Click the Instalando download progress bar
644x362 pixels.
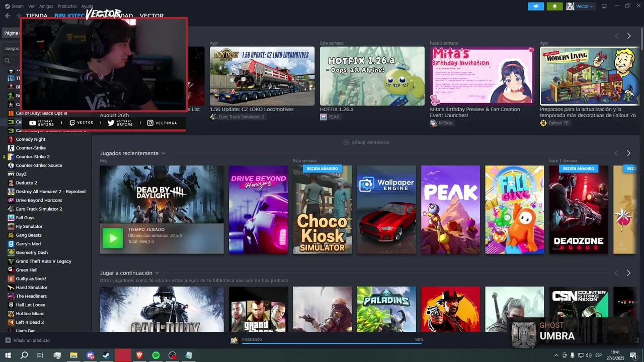(x=332, y=343)
